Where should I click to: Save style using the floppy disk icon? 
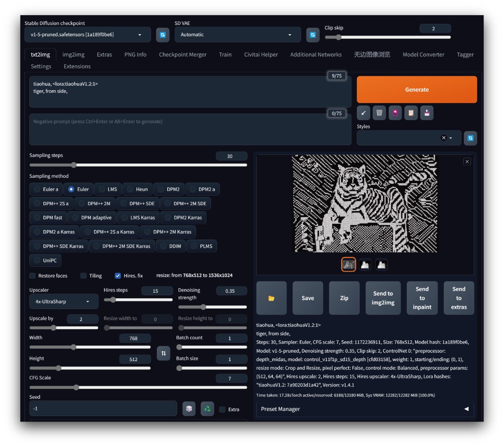click(427, 113)
